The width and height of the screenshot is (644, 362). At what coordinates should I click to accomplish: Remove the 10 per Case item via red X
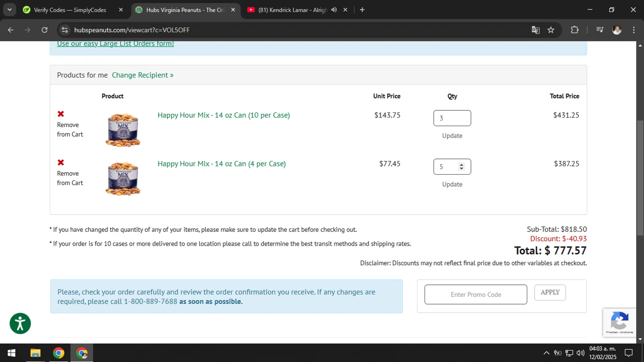(61, 114)
